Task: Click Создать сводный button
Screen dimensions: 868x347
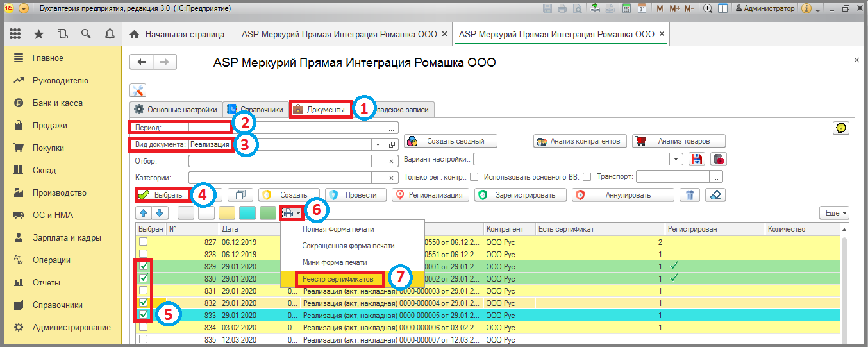Action: (x=450, y=141)
